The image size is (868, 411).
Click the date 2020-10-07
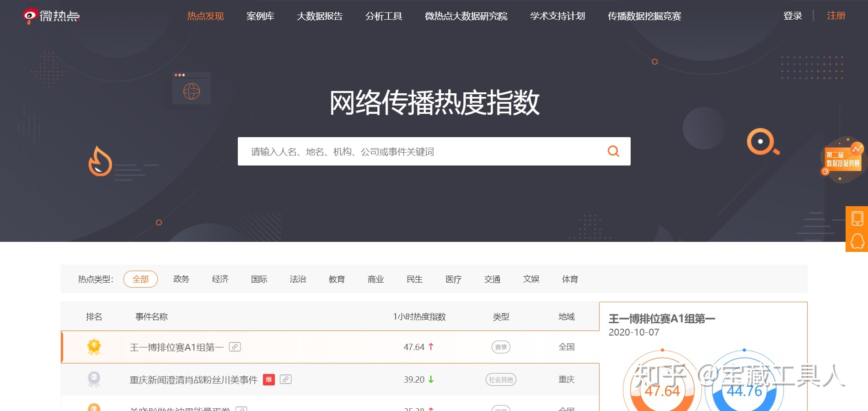634,332
